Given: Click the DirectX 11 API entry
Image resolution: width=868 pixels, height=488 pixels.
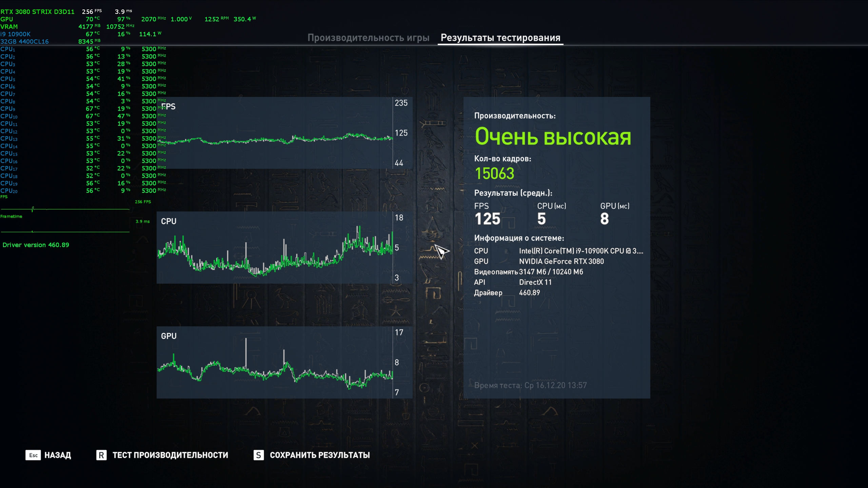Looking at the screenshot, I should coord(535,282).
